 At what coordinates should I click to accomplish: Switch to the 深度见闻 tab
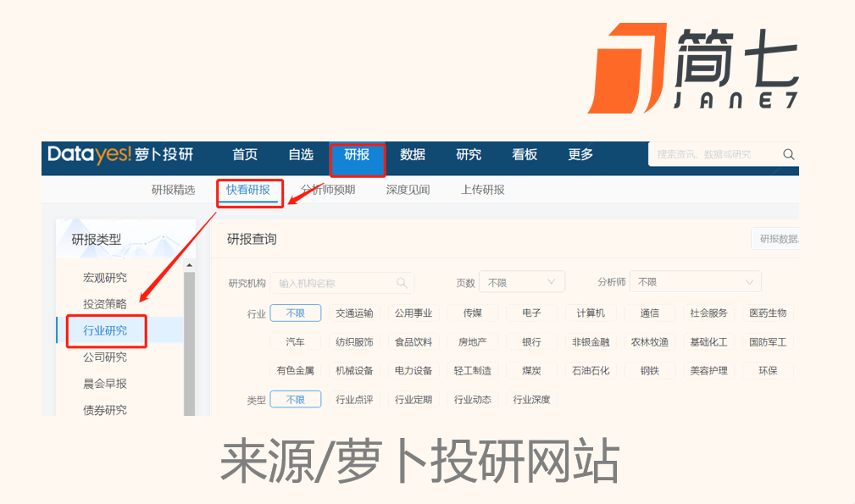pyautogui.click(x=408, y=190)
